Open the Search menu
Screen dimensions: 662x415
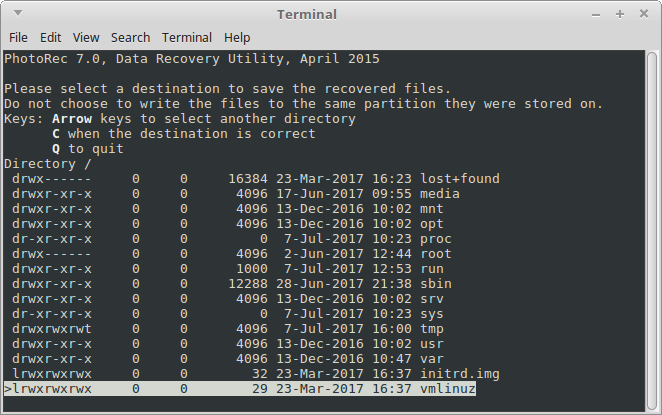click(x=130, y=38)
